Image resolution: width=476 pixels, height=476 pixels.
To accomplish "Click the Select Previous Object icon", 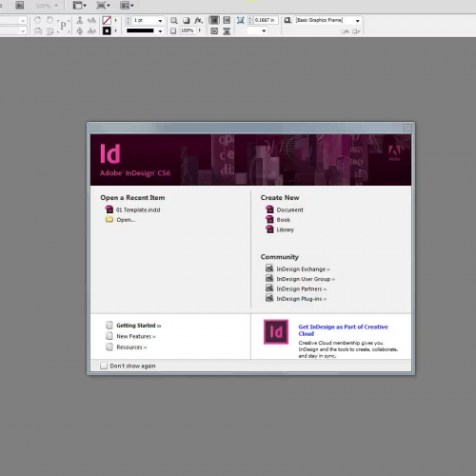I will click(x=91, y=20).
